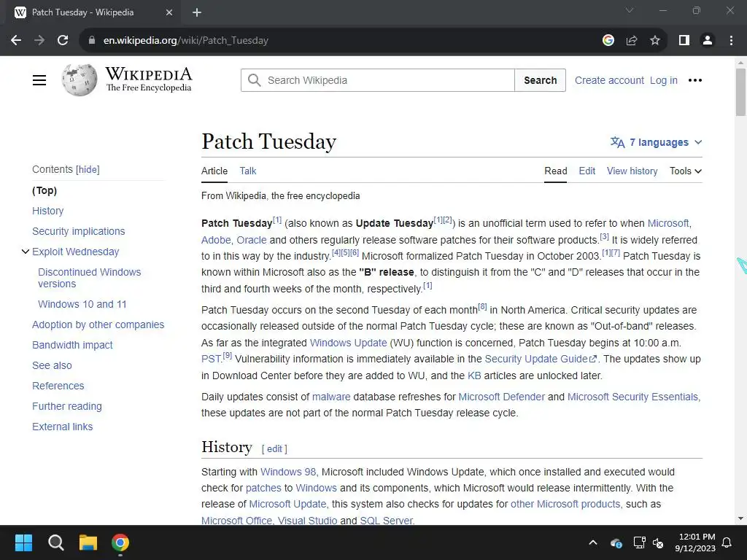Click the muted volume tray icon
The width and height of the screenshot is (747, 560).
[659, 542]
